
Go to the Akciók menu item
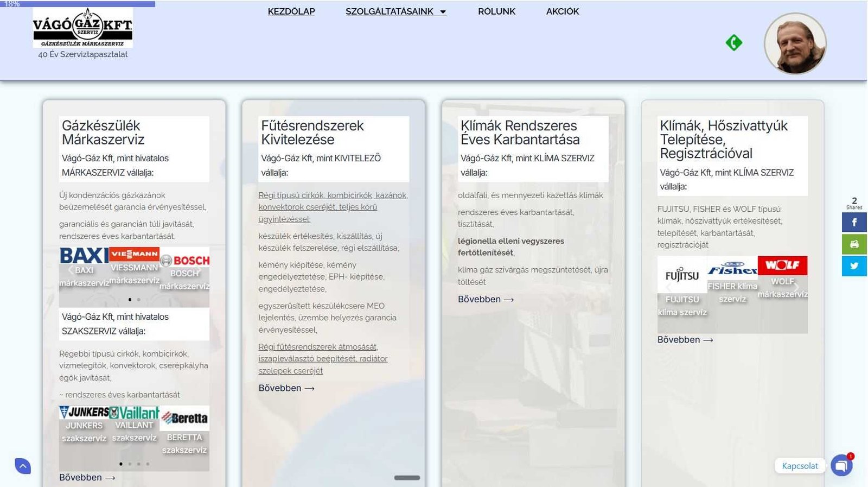pos(562,11)
